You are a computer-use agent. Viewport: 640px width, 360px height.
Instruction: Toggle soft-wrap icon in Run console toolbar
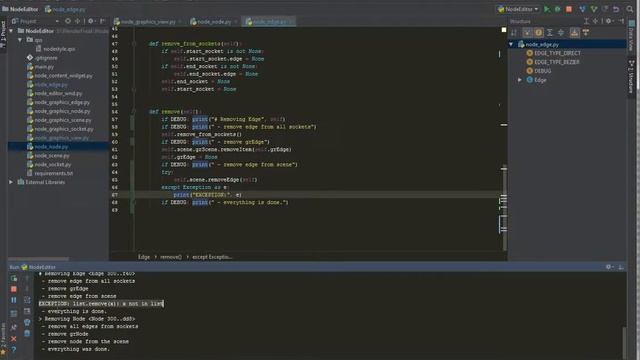point(27,300)
